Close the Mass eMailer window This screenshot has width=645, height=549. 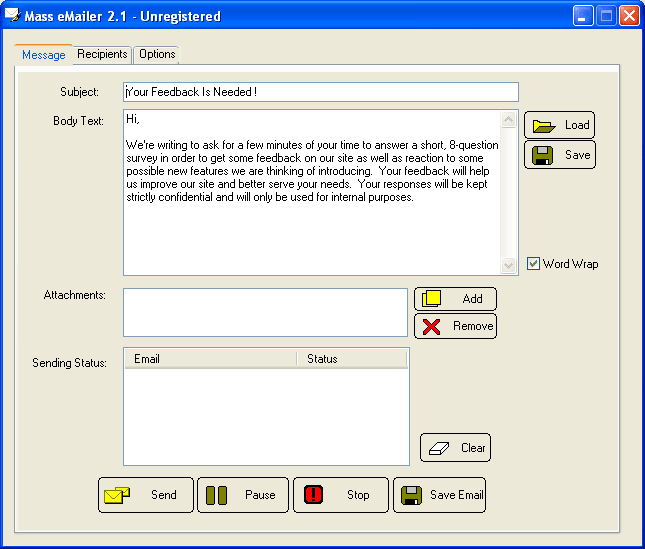point(629,16)
